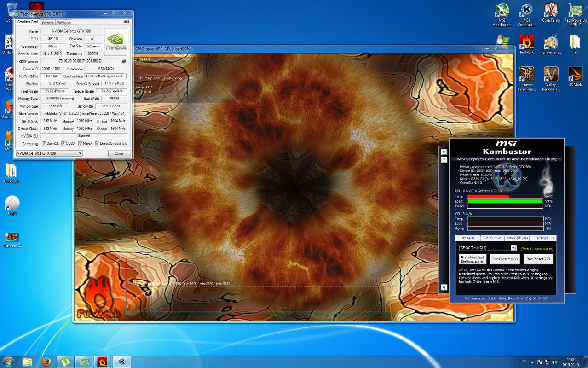Viewport: 588px width, 368px height.
Task: Show hidden system tray icons arrow
Action: pos(532,362)
